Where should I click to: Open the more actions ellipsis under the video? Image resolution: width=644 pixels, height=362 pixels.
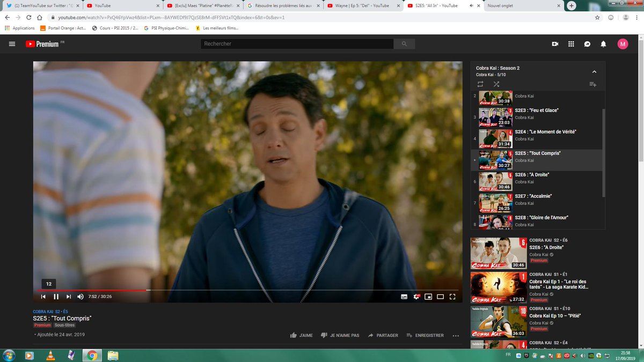pyautogui.click(x=456, y=336)
